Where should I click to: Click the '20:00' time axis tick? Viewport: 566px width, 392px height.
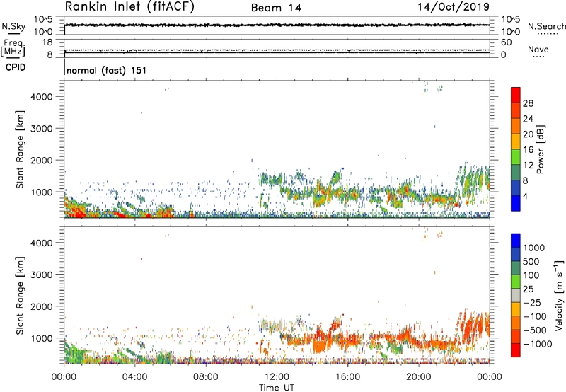pyautogui.click(x=418, y=377)
